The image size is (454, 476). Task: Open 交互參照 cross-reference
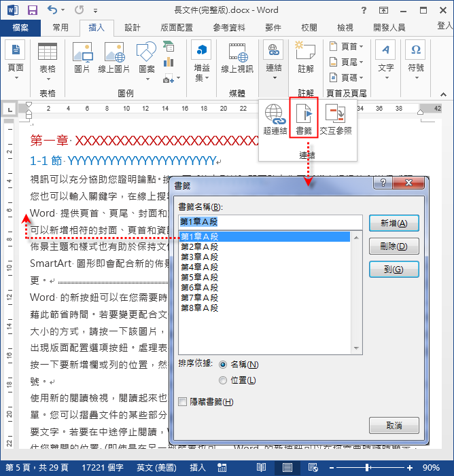tap(336, 119)
